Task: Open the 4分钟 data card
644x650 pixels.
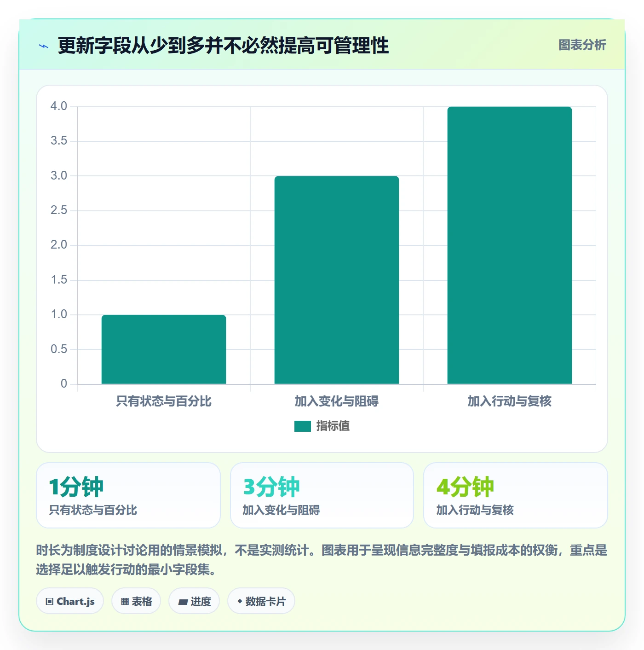Action: [516, 495]
